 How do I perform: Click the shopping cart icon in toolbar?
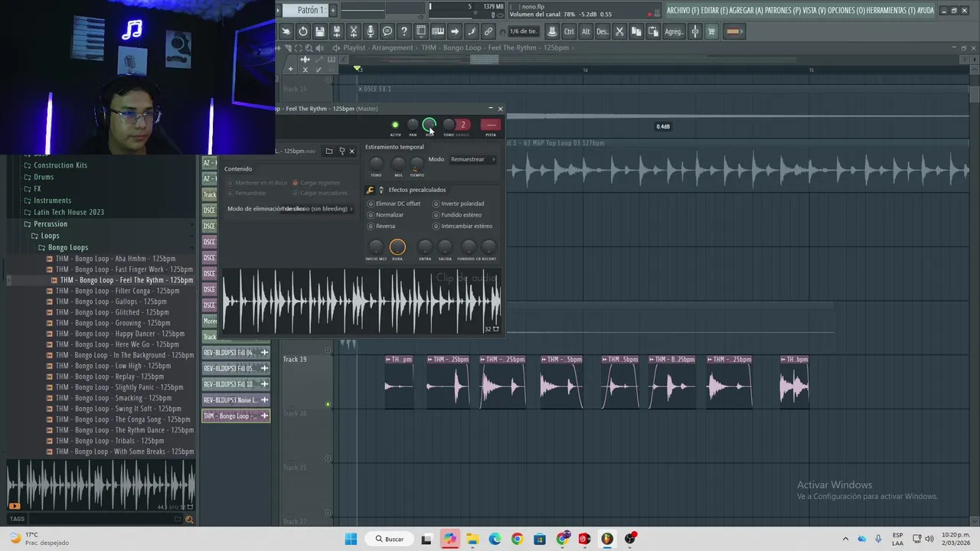pos(711,31)
